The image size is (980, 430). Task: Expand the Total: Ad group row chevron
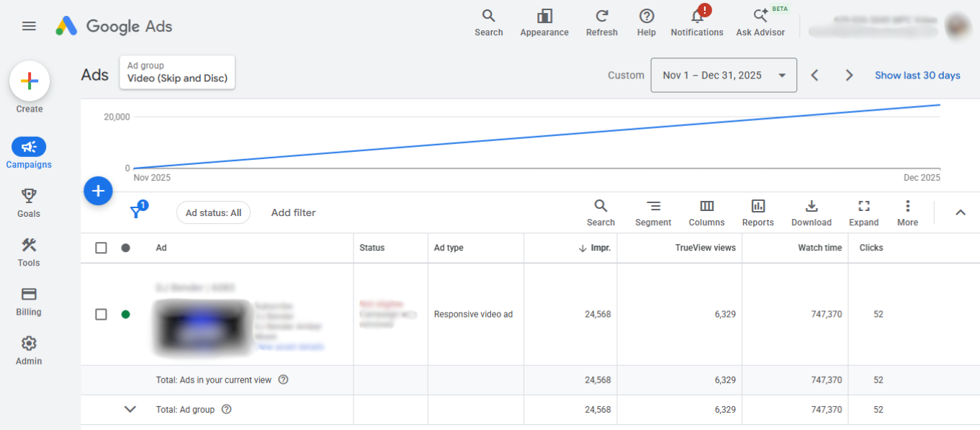[x=130, y=409]
